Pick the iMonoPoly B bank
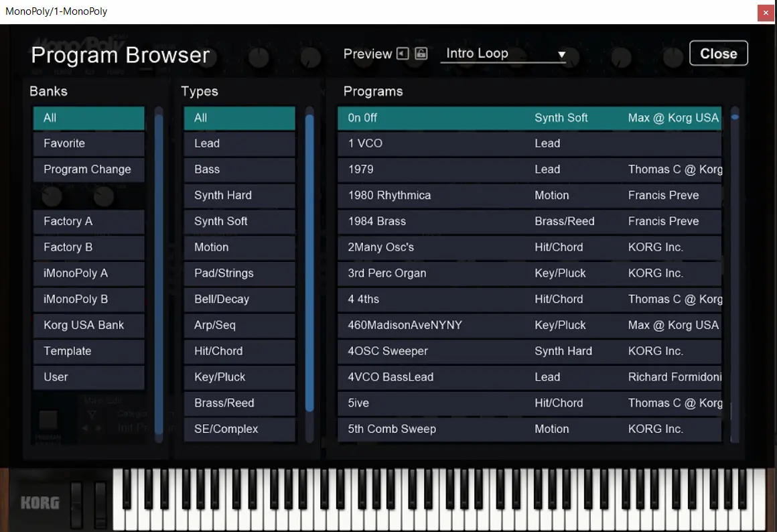 pos(88,300)
